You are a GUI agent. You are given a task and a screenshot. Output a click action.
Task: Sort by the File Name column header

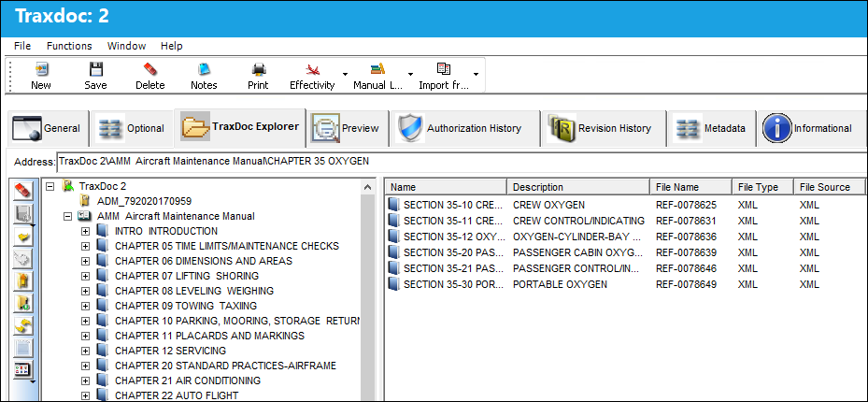coord(690,187)
